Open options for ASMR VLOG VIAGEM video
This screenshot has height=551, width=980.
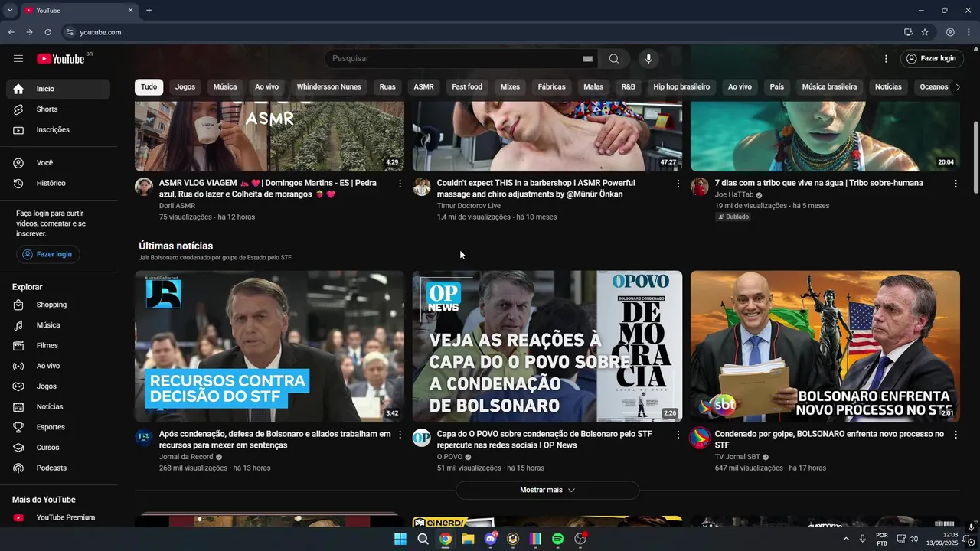[400, 184]
